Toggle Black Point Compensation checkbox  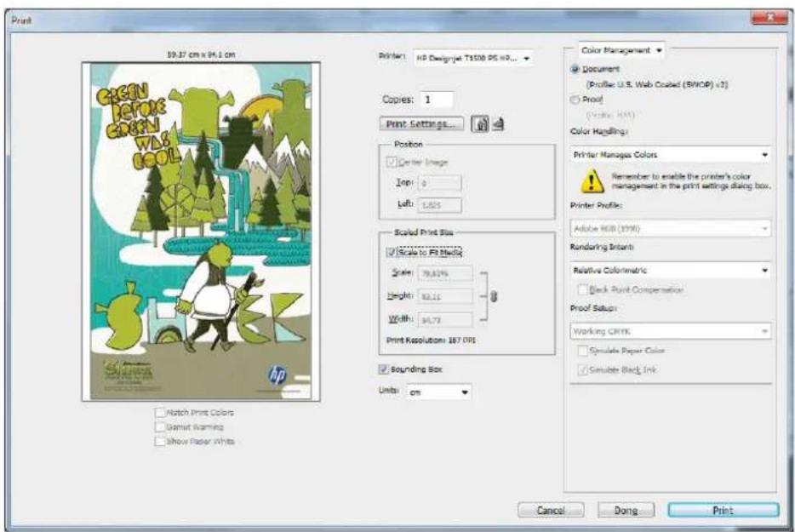coord(583,289)
